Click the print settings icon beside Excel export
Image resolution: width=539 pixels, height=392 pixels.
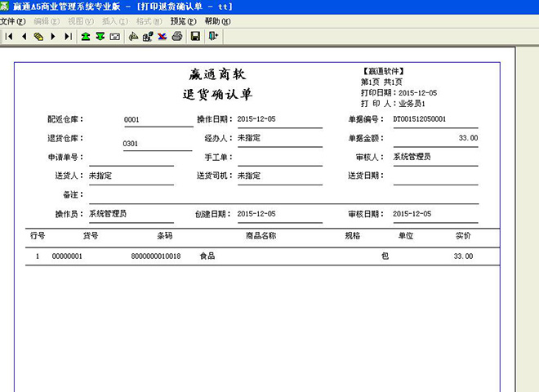point(148,37)
